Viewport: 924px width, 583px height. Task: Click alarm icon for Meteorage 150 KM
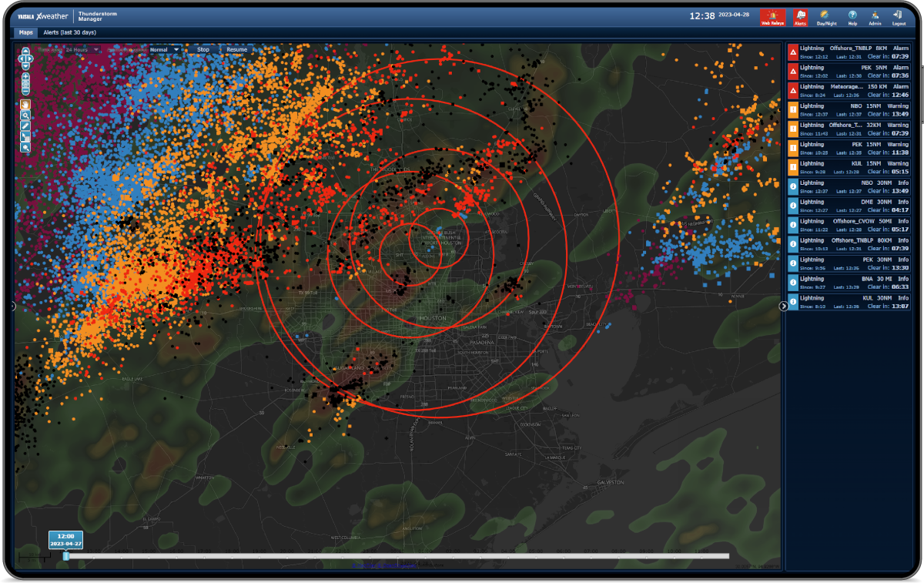click(x=792, y=91)
